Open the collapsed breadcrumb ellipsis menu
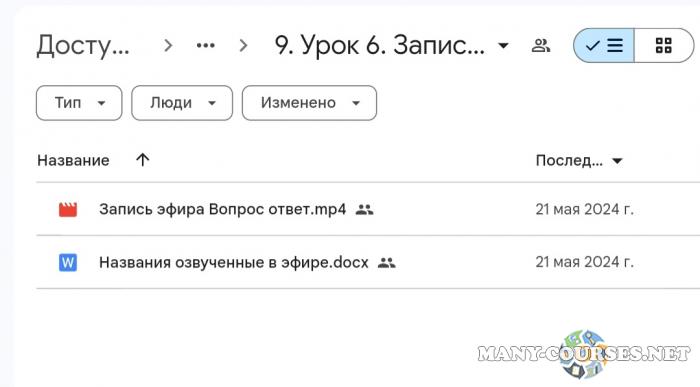700x387 pixels. 205,45
